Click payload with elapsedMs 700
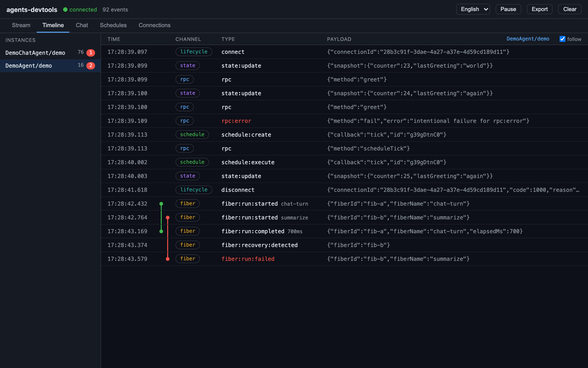The width and height of the screenshot is (588, 368). click(x=425, y=231)
